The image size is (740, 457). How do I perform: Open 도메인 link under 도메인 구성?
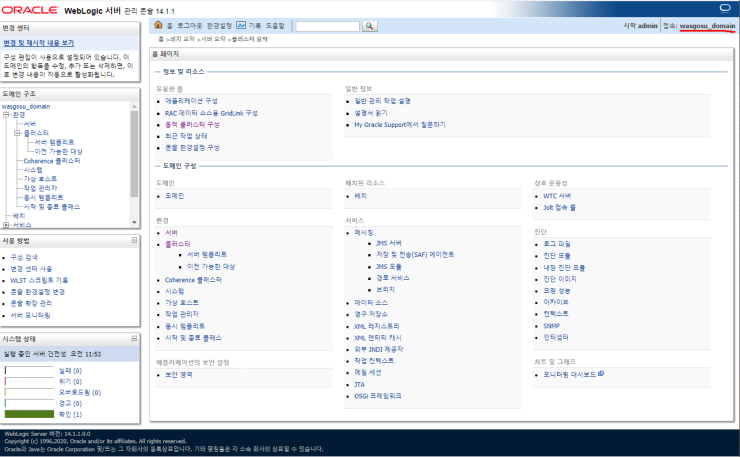(x=175, y=196)
